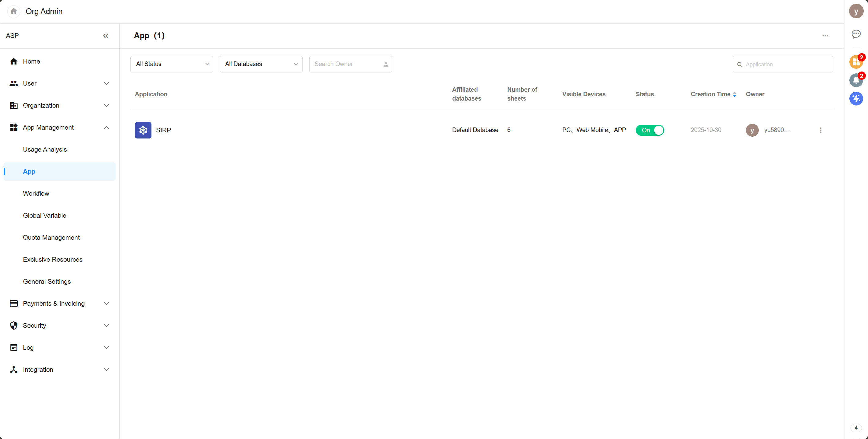Screen dimensions: 868x439
Task: Click the blue AI assistant sparkle icon
Action: (855, 99)
